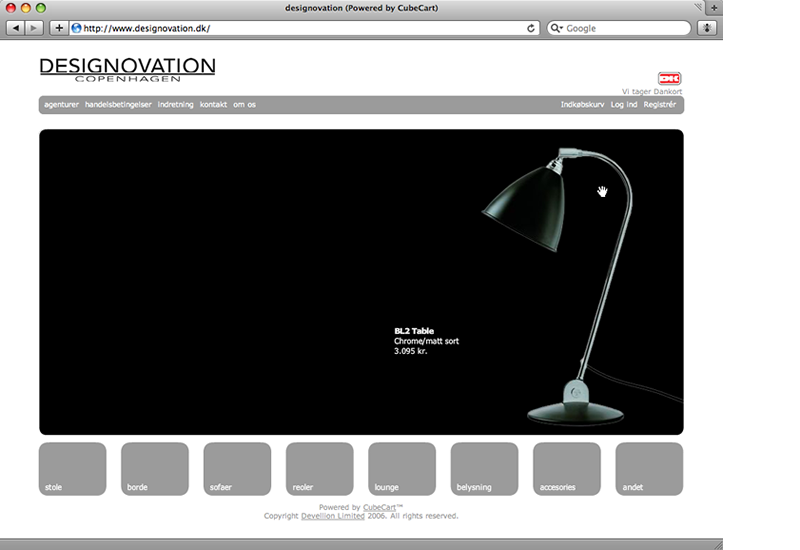Go back with the browser back arrow
Screen dimensions: 800x550
pos(16,28)
